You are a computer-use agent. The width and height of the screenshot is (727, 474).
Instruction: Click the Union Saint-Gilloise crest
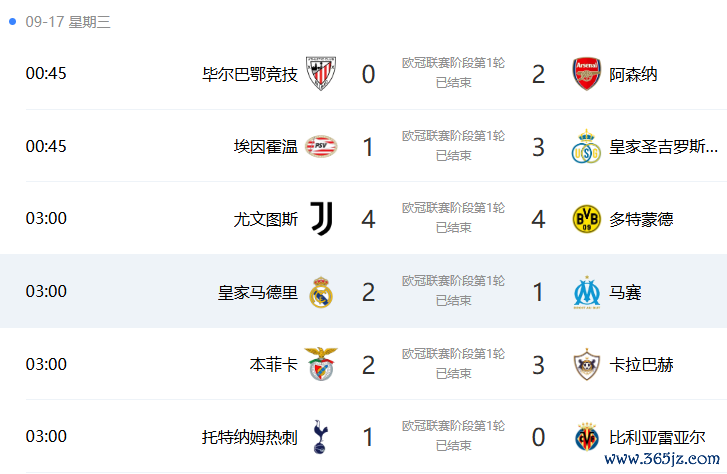tap(587, 147)
